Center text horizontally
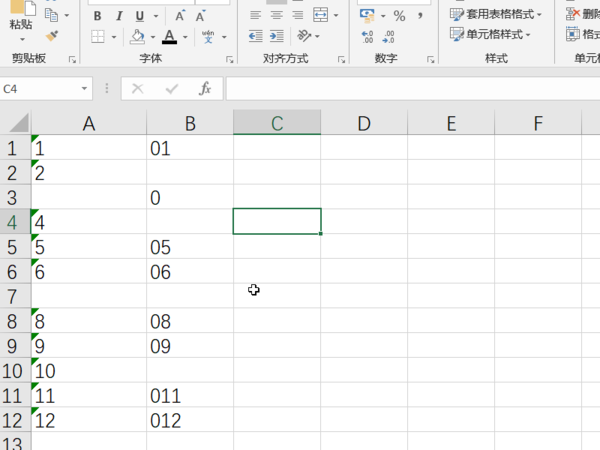The width and height of the screenshot is (600, 450). pyautogui.click(x=277, y=15)
